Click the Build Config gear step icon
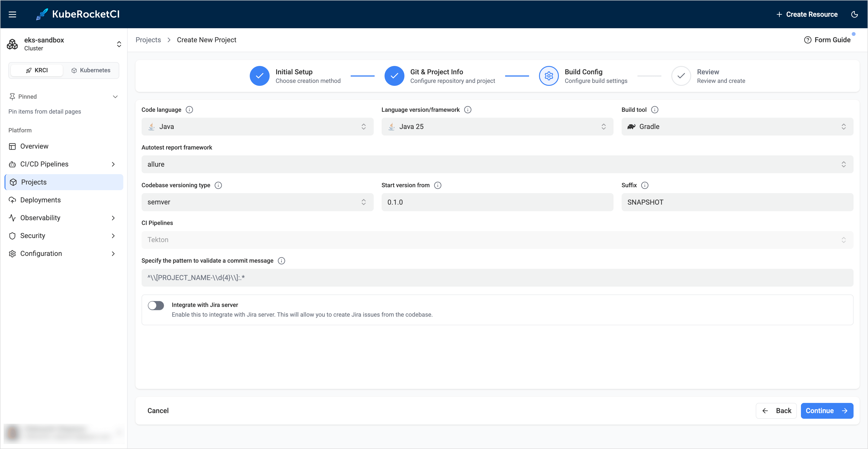 pyautogui.click(x=549, y=76)
